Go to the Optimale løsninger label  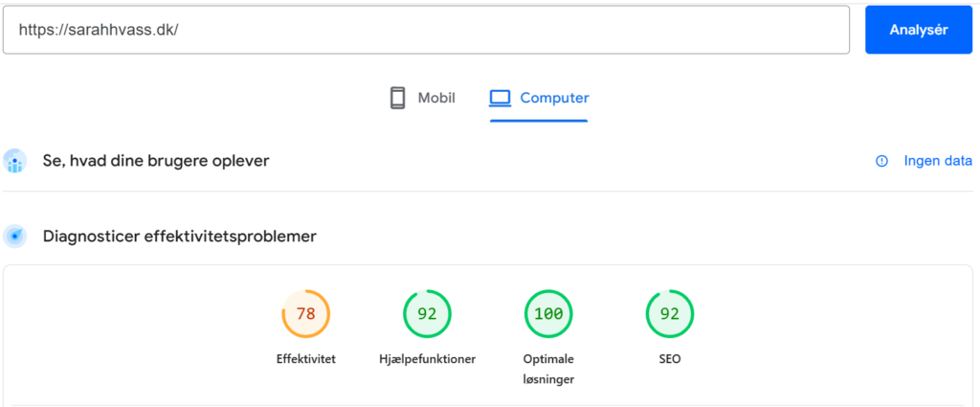[548, 369]
